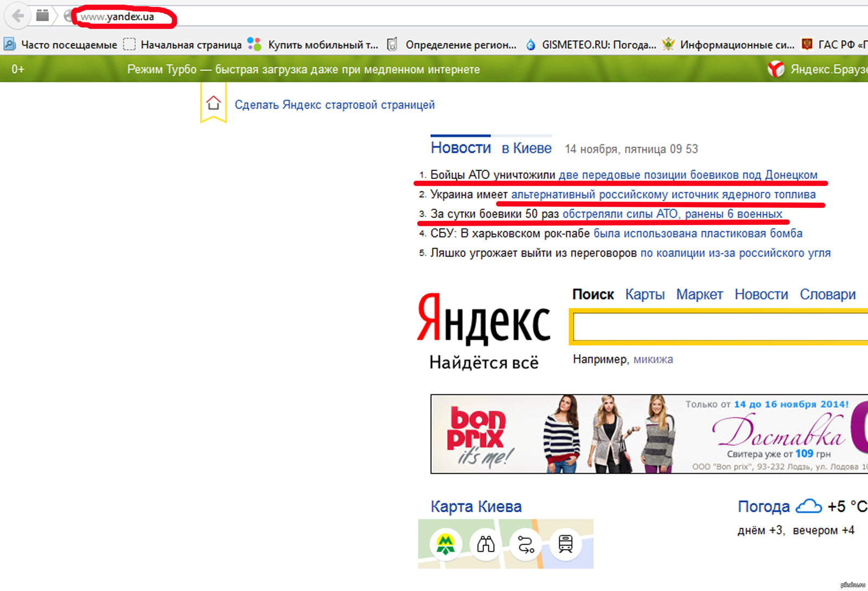Open news about альтернативный источник ядерного топлива
Viewport: 868px width, 591px height.
pos(663,194)
